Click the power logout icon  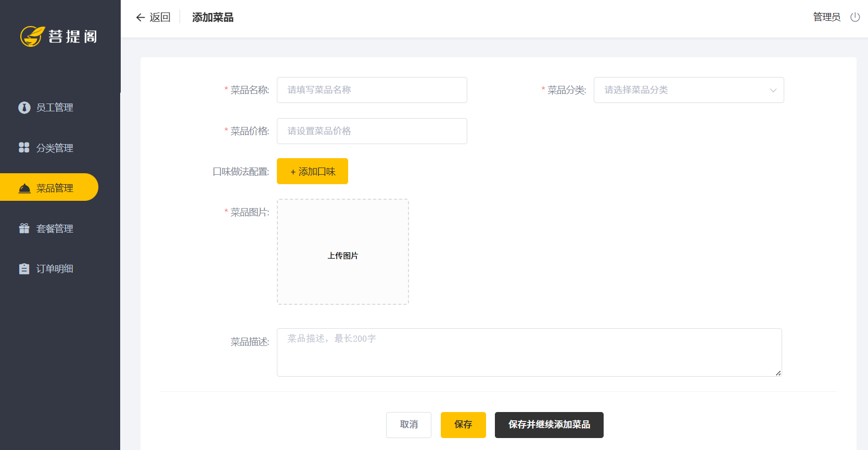855,17
